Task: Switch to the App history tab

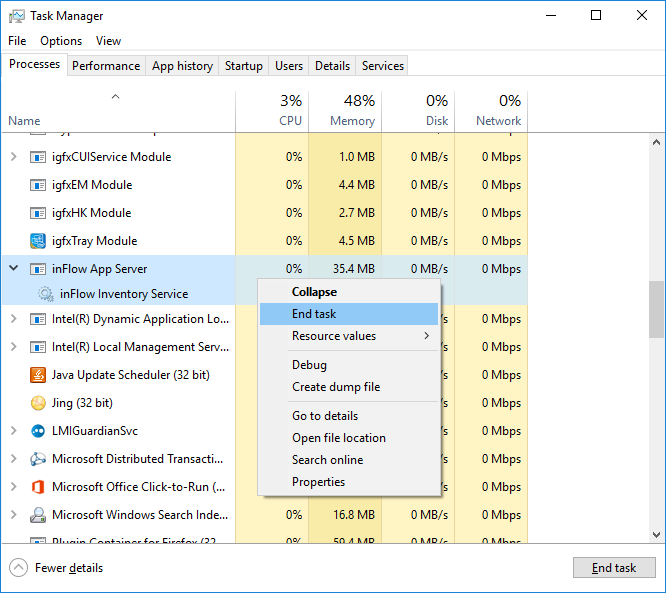Action: pos(182,66)
